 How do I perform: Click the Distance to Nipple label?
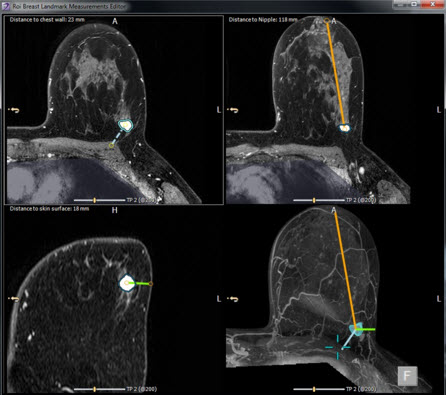263,20
